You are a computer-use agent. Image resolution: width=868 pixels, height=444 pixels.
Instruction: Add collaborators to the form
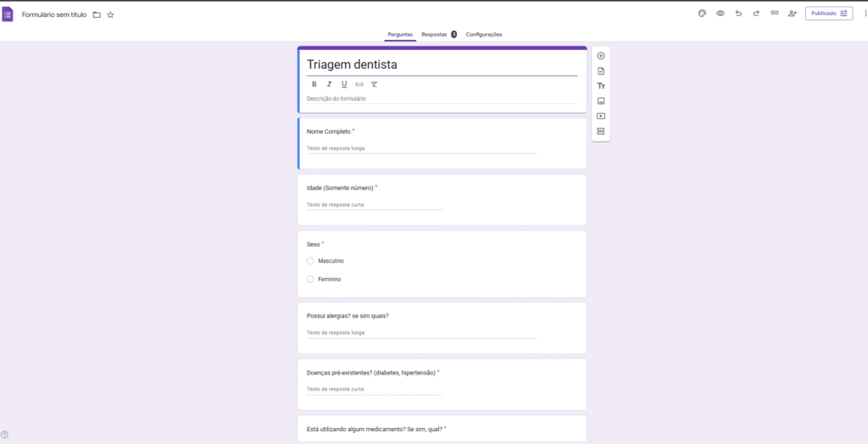(793, 14)
